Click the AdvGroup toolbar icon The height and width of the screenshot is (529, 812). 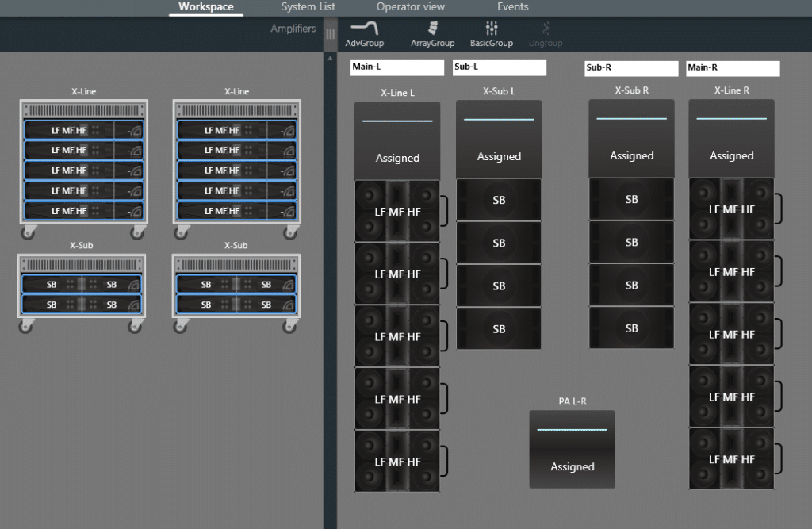[x=364, y=29]
